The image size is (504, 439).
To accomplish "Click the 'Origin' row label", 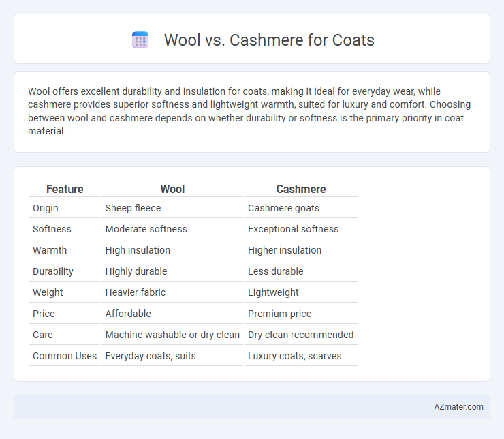I will [46, 208].
